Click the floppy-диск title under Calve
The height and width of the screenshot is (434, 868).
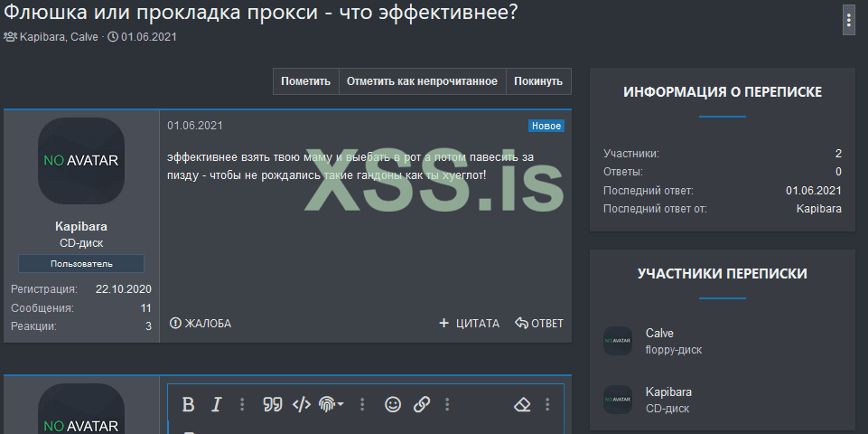click(x=674, y=350)
